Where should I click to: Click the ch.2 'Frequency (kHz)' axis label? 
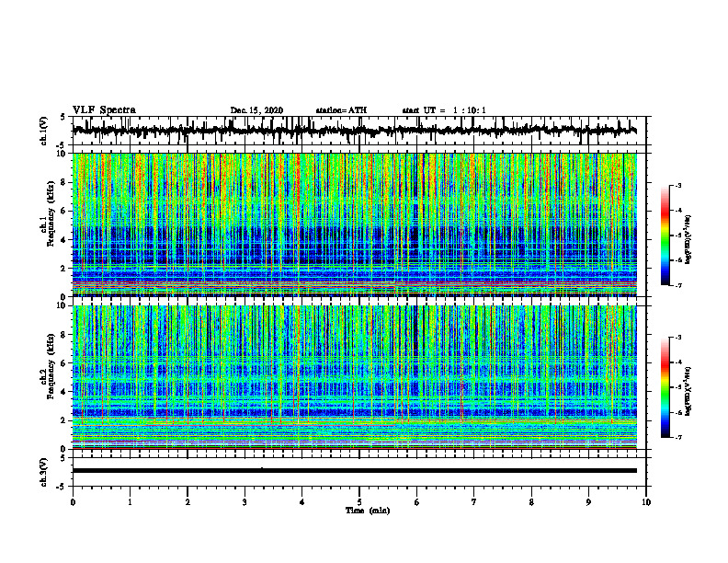(51, 366)
